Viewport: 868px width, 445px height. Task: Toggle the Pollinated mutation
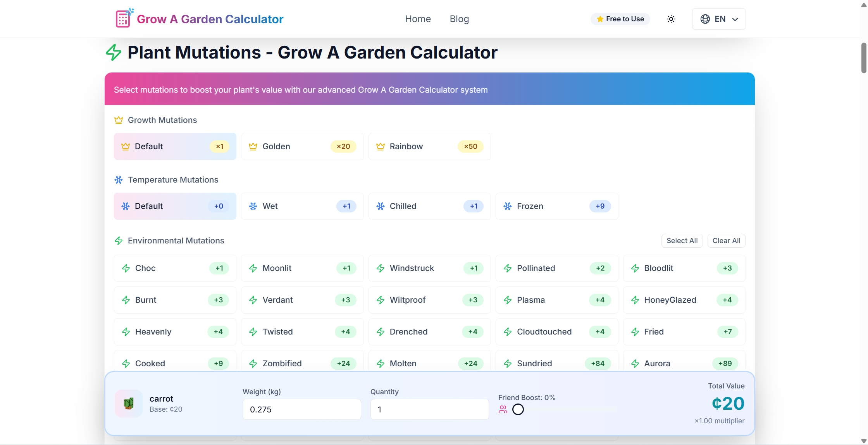pos(557,268)
